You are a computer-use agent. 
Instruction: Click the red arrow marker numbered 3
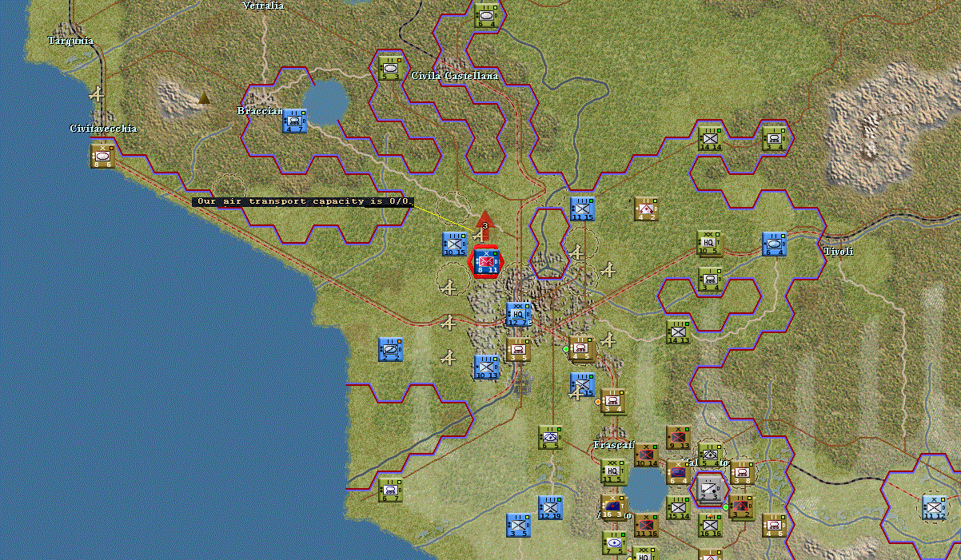484,226
